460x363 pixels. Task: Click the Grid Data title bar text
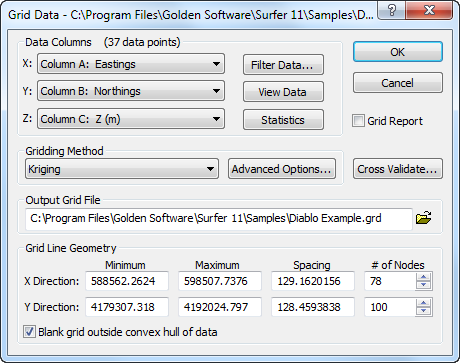point(191,15)
